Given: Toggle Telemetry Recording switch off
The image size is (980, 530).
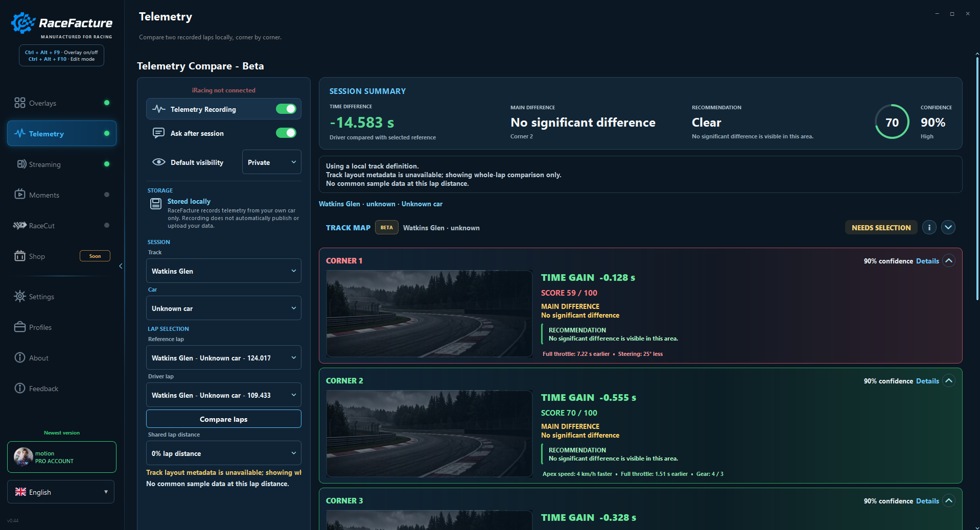Looking at the screenshot, I should point(286,109).
